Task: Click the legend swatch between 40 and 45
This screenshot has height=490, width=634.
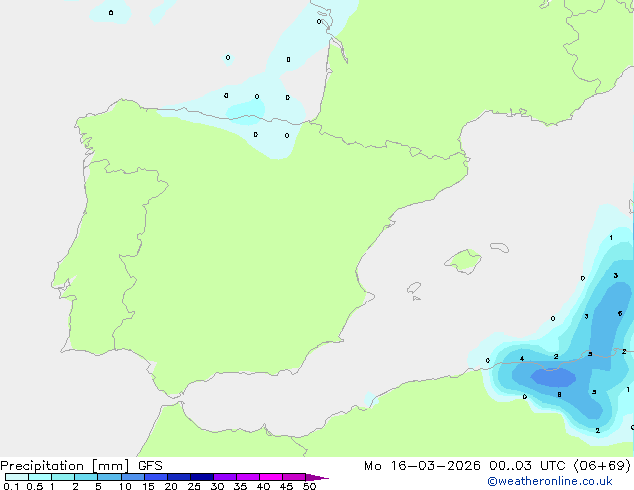Action: point(271,477)
